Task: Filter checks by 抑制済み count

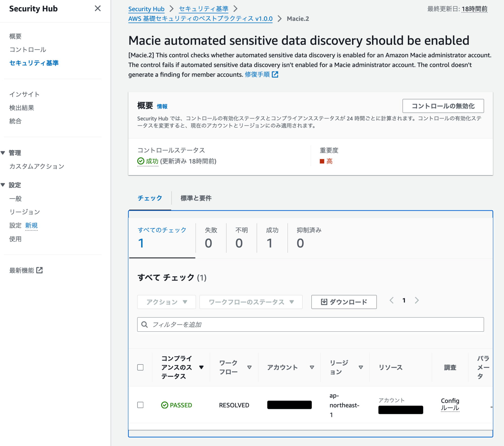Action: click(x=309, y=238)
